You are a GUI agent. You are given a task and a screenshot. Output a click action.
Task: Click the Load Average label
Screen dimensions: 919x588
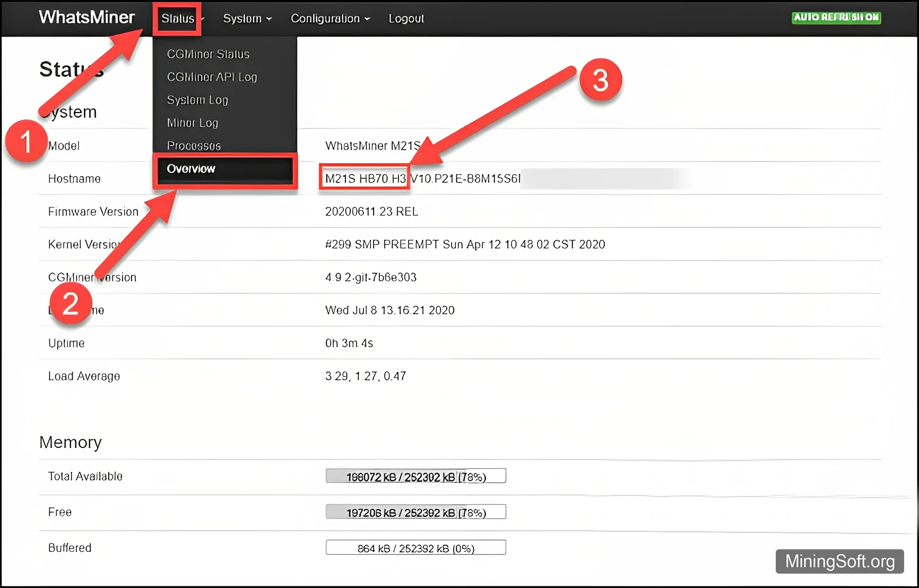pos(84,376)
